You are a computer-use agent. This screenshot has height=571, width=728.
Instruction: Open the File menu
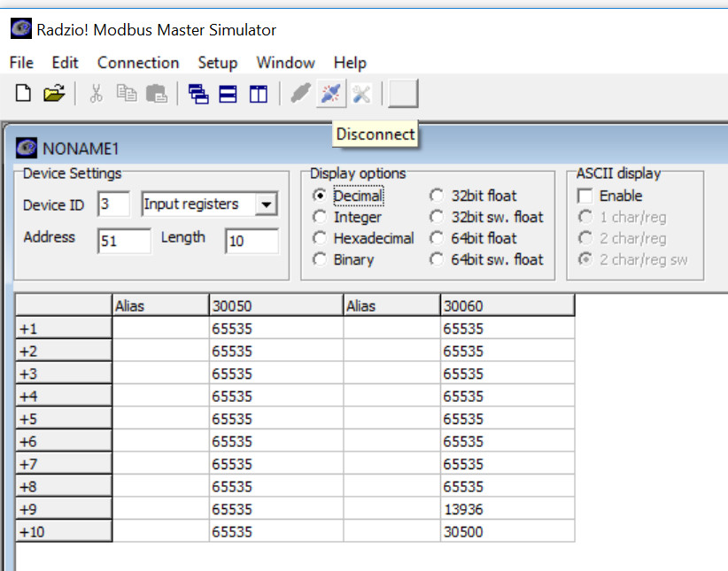(21, 63)
